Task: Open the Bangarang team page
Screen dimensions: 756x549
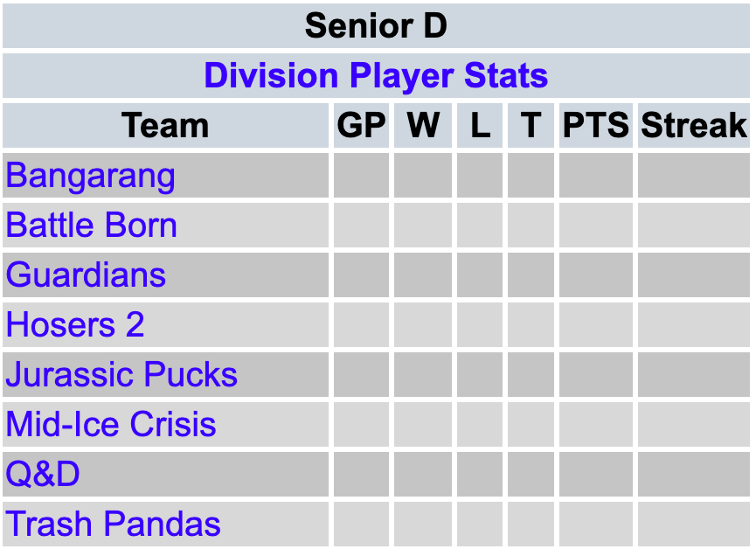Action: pos(91,176)
